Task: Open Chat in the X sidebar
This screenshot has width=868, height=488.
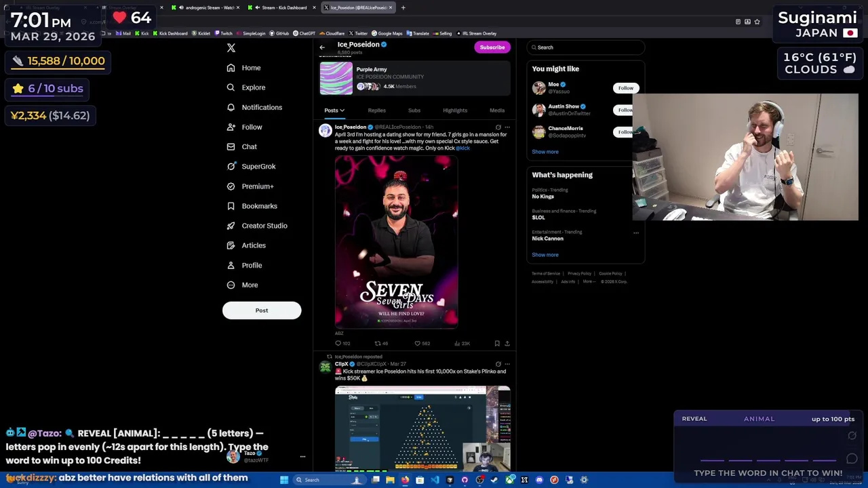Action: pos(242,146)
